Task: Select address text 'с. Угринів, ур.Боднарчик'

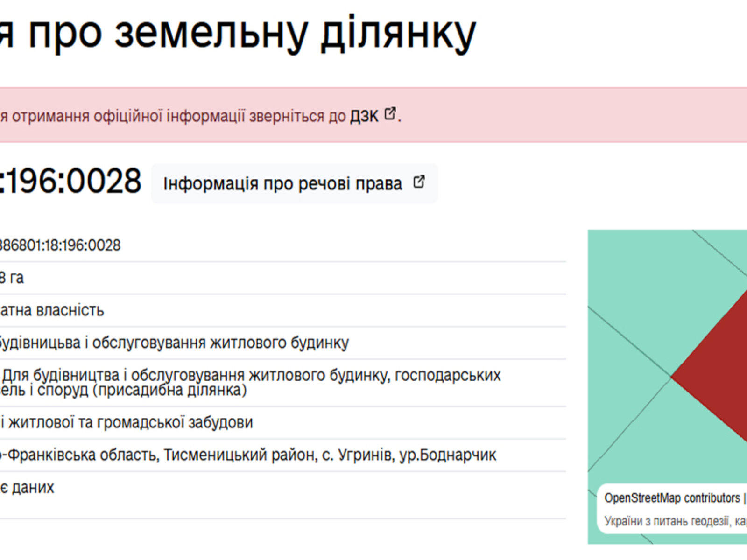Action: point(409,455)
